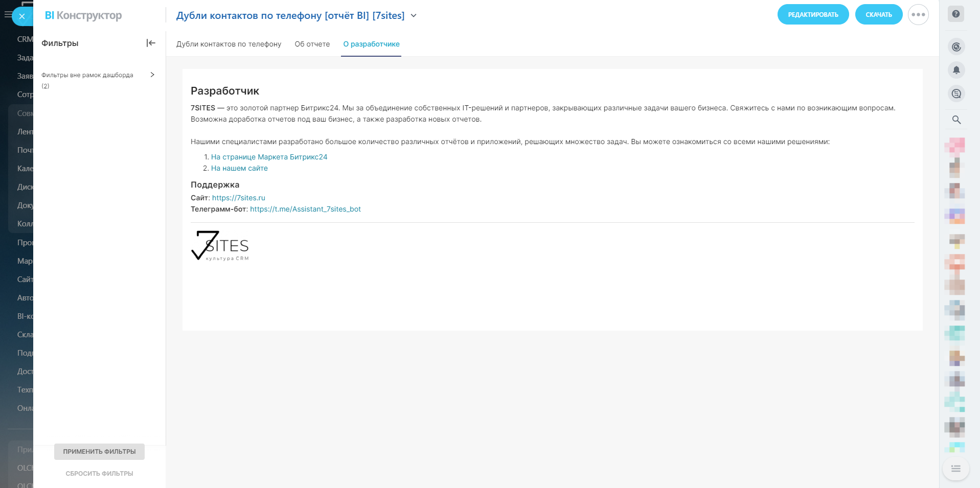Viewport: 980px width, 488px height.
Task: Open the Telegram bot Assistant_7sites_bot link
Action: [305, 209]
